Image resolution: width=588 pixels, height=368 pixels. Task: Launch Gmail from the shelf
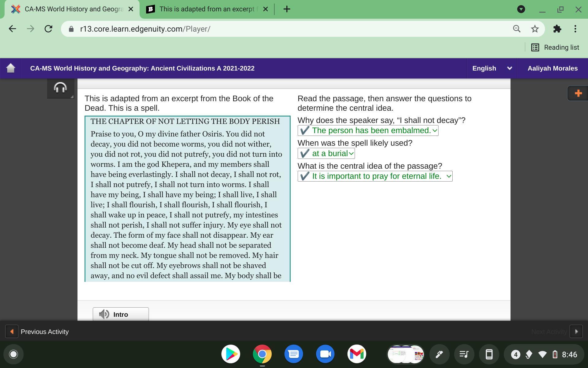tap(356, 354)
